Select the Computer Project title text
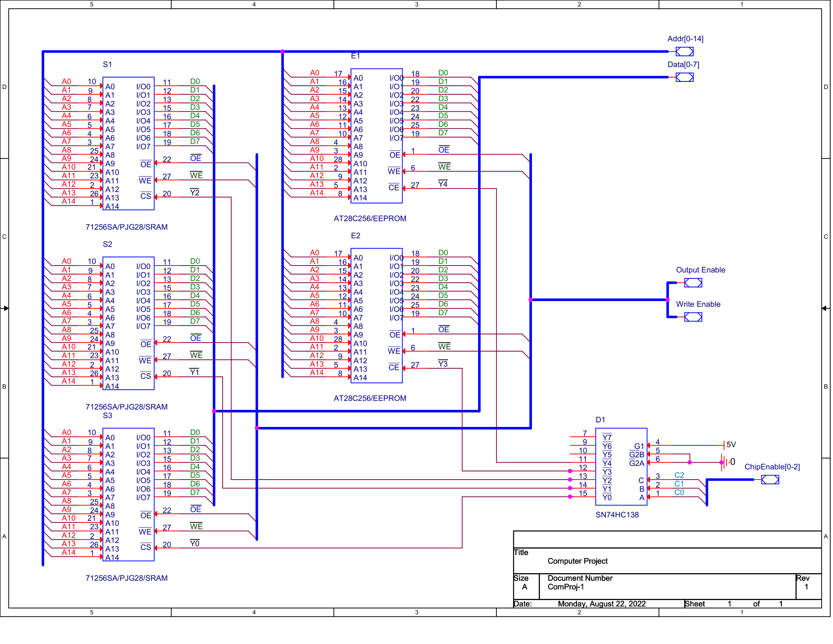This screenshot has height=644, width=833. click(x=577, y=561)
